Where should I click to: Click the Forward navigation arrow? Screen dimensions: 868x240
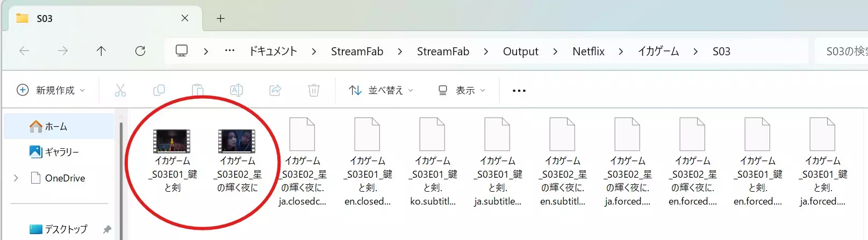click(x=63, y=51)
